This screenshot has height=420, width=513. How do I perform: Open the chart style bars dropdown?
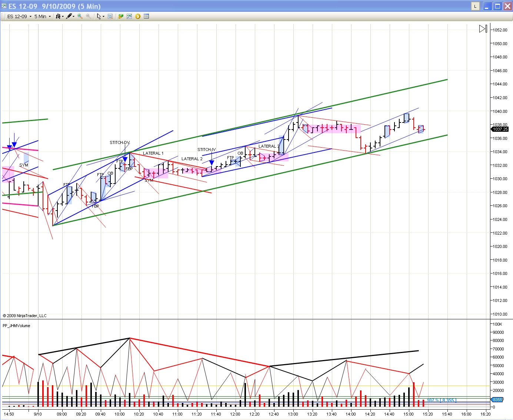[x=59, y=17]
